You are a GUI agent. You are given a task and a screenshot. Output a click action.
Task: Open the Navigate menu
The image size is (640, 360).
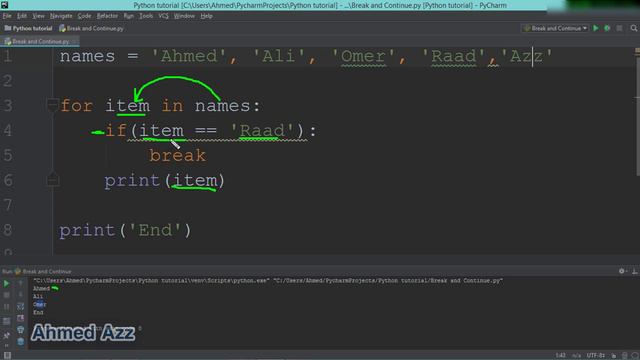[x=61, y=16]
